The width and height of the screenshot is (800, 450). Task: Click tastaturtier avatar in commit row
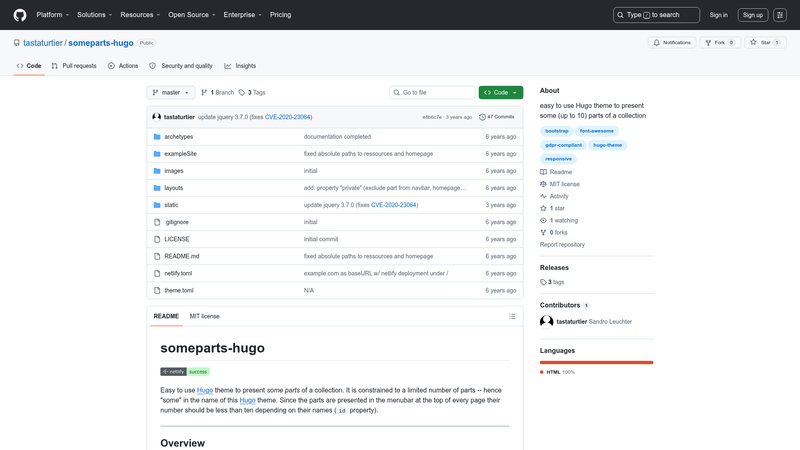click(157, 117)
